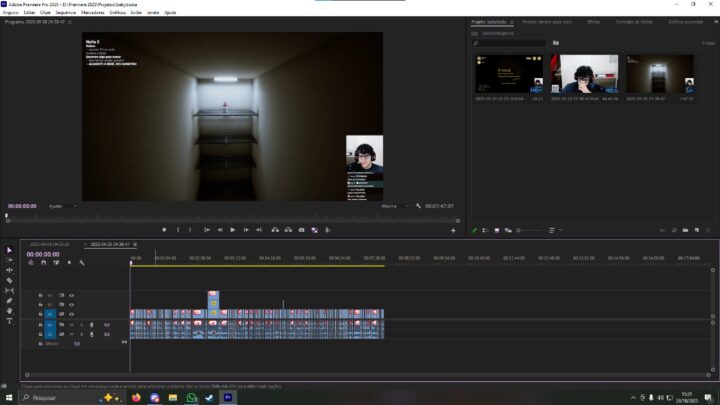Switch to the Mídias tab
720x405 pixels.
click(x=594, y=21)
